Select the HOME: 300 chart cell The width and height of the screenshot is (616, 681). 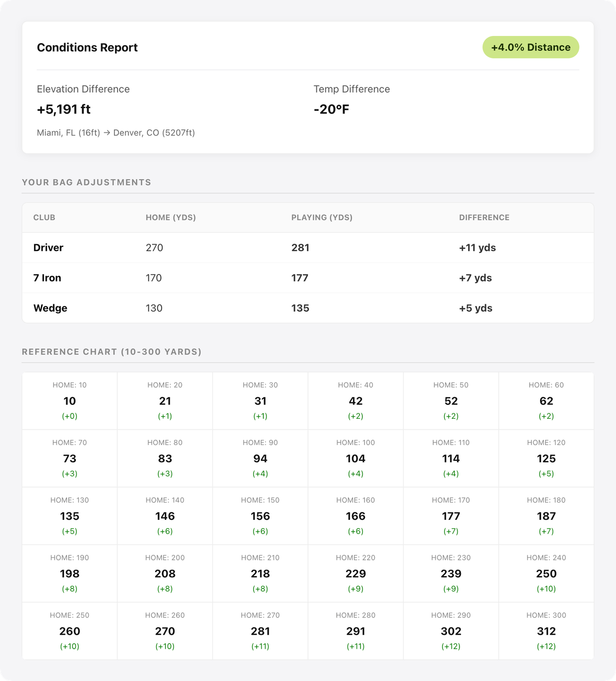coord(546,631)
